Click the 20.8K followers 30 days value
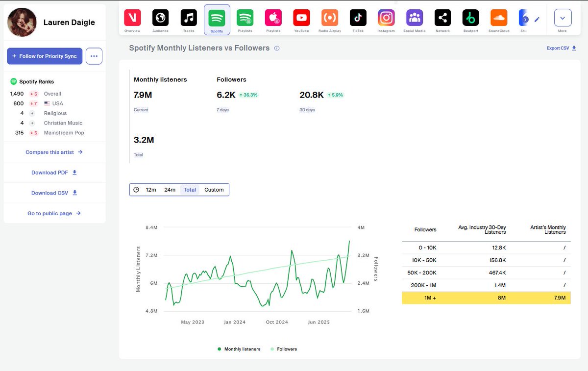The height and width of the screenshot is (371, 588). [312, 95]
